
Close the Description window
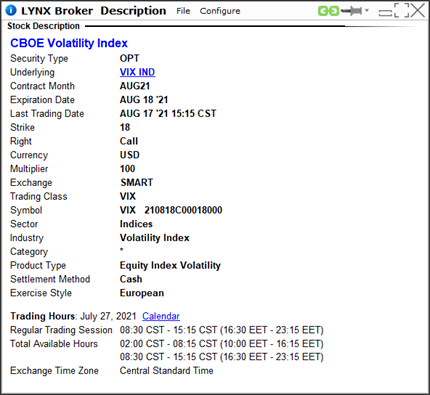click(x=418, y=10)
